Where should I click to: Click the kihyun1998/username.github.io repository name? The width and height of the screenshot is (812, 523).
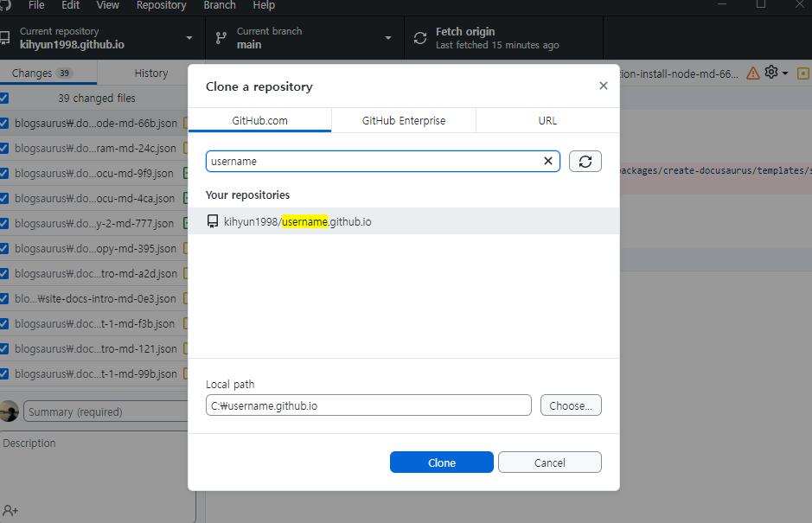[x=297, y=221]
